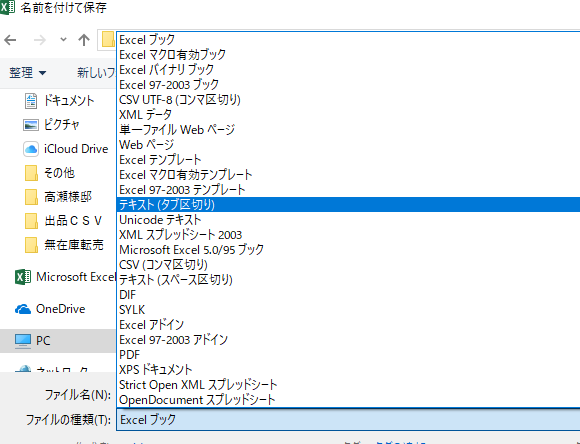Choose SYLK format
580x444 pixels.
point(348,310)
